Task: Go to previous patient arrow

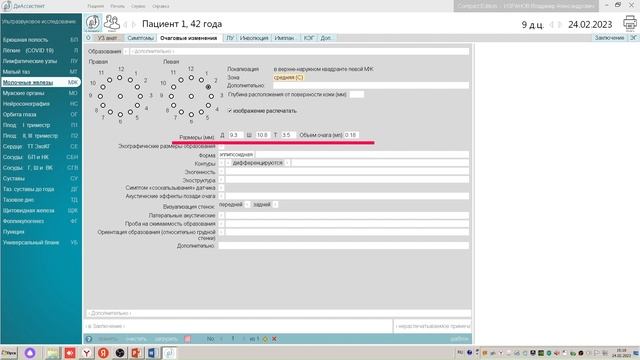Action: (x=125, y=24)
